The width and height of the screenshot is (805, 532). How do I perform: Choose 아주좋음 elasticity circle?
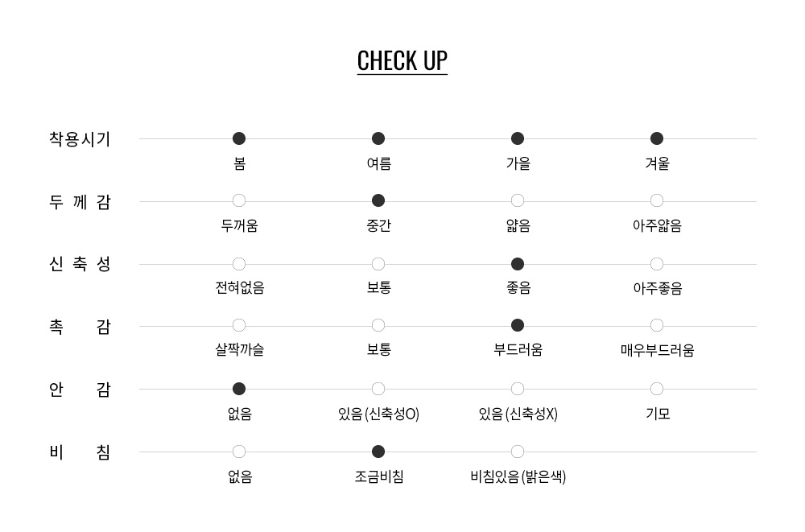[657, 265]
